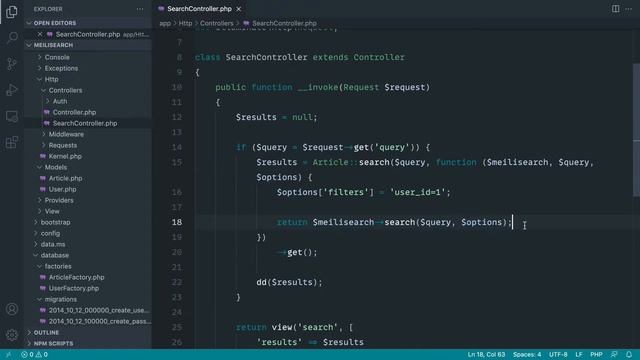The image size is (640, 360).
Task: Expand the Requests folder
Action: [x=62, y=145]
